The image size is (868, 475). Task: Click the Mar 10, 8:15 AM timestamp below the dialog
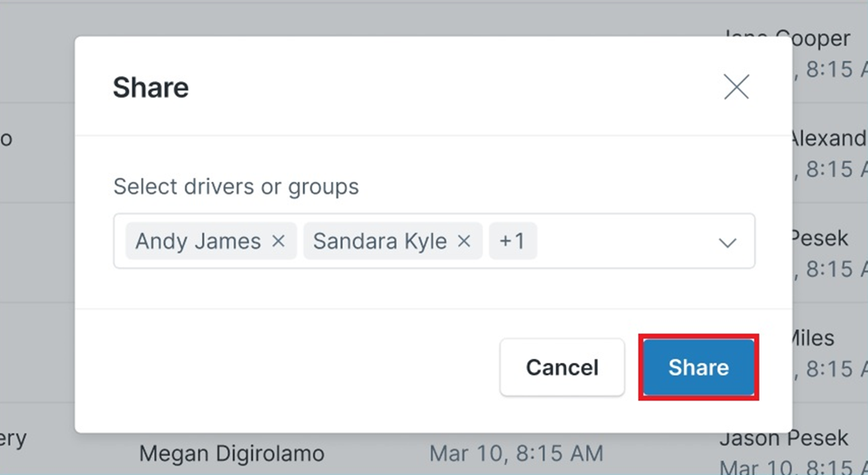[x=516, y=452]
